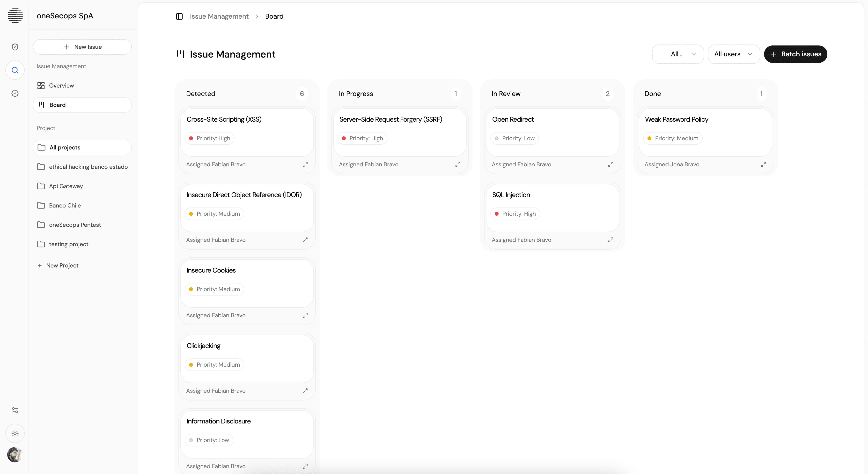Expand the Cross-Site Scripting (XSS) card
Viewport: 868px width, 474px height.
coord(305,164)
